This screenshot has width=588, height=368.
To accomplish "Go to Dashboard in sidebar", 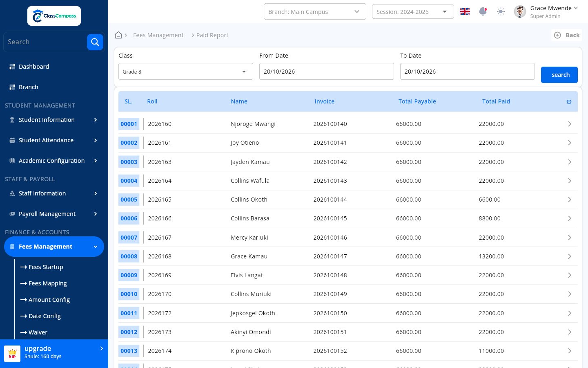I will [34, 67].
